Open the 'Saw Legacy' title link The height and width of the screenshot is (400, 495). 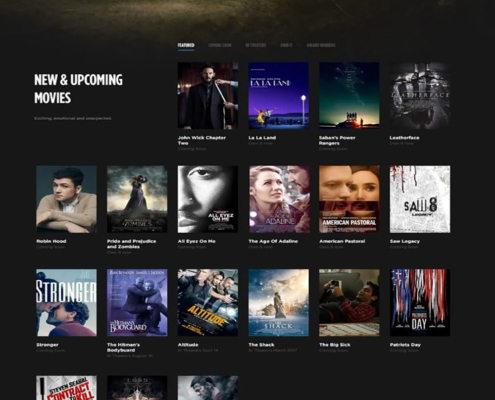click(x=405, y=241)
